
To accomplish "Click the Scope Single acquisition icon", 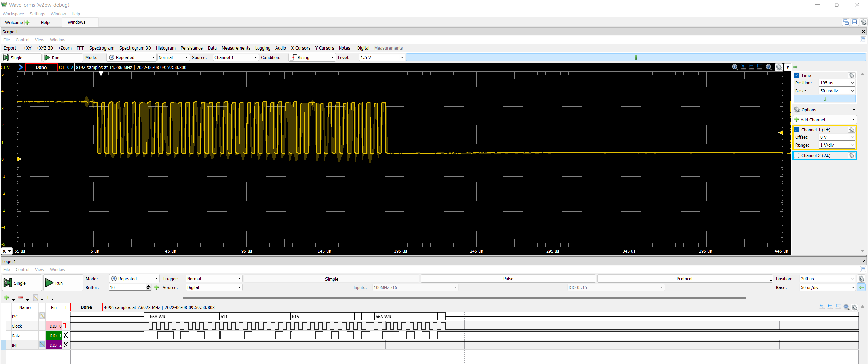I will pyautogui.click(x=6, y=58).
